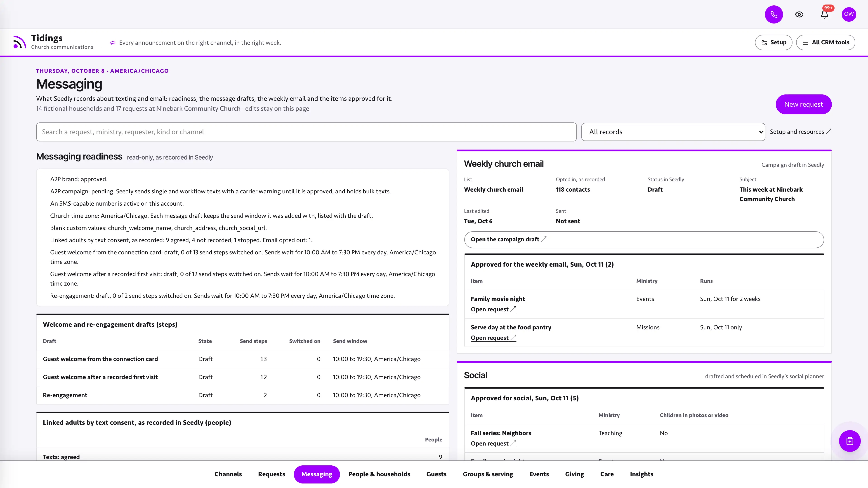Image resolution: width=868 pixels, height=488 pixels.
Task: Click 'Tue, Oct 6' last edited value
Action: pyautogui.click(x=478, y=221)
